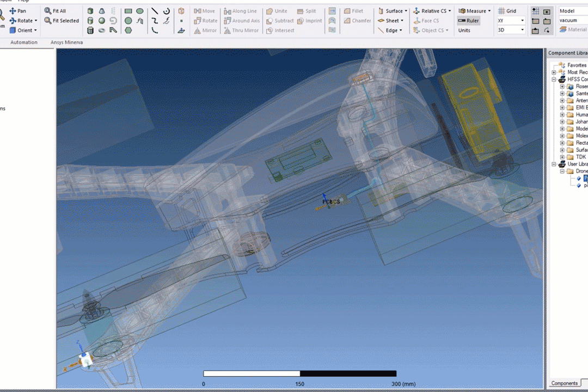Open the Model type dropdown
This screenshot has width=588, height=392.
pos(573,11)
